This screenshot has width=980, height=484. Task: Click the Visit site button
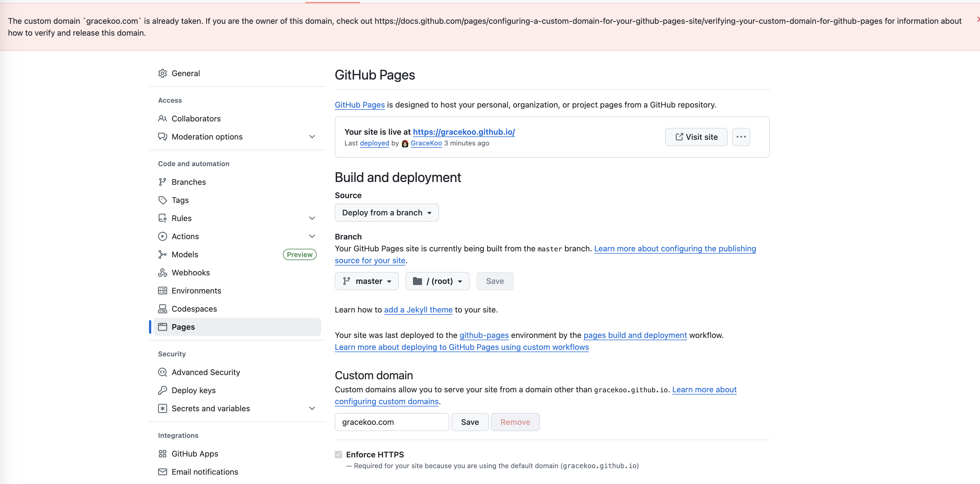[x=696, y=137]
